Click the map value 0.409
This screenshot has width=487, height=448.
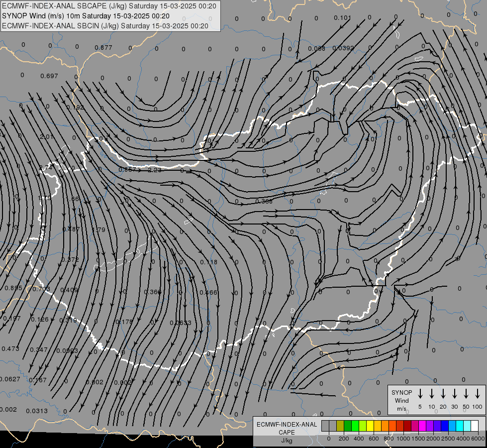[x=69, y=290]
